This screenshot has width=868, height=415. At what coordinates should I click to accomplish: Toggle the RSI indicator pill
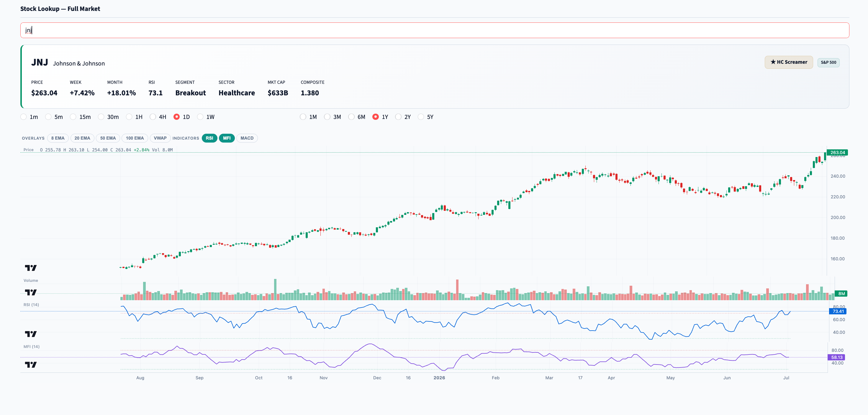(209, 138)
